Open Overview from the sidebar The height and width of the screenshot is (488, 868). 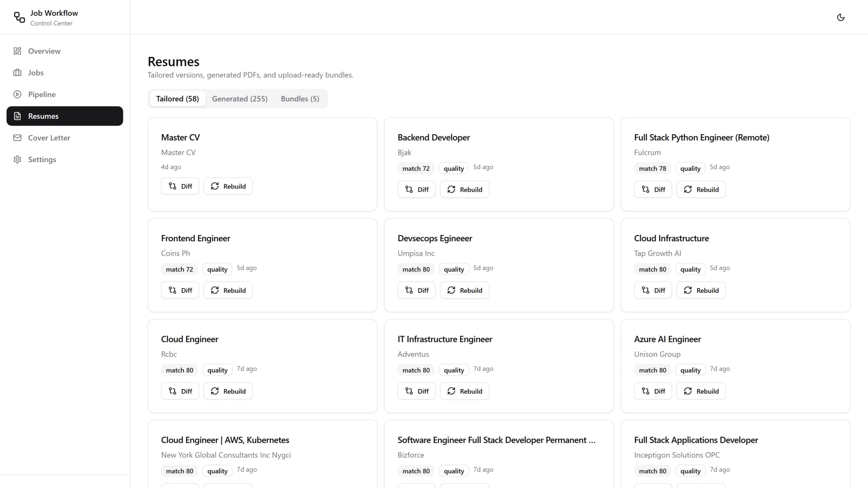click(x=65, y=51)
